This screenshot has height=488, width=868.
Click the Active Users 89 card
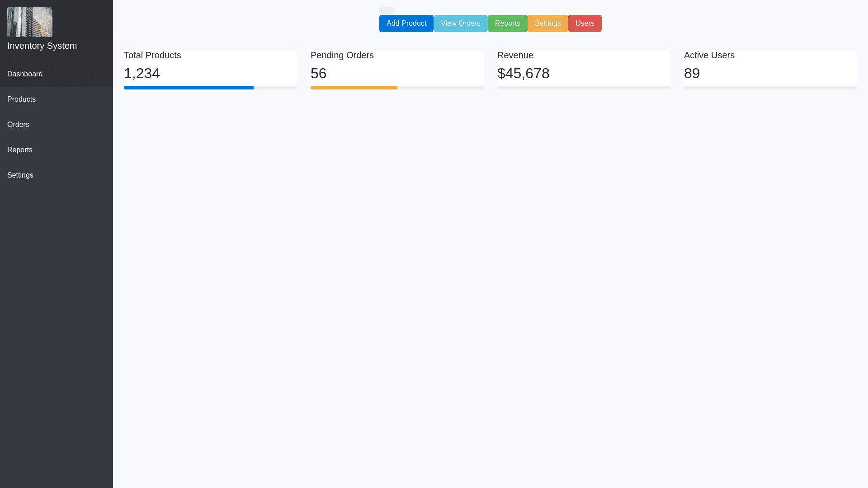point(770,68)
